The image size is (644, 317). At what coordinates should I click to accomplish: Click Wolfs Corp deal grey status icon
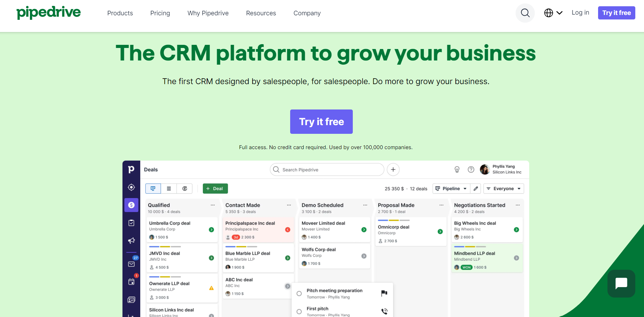(364, 256)
